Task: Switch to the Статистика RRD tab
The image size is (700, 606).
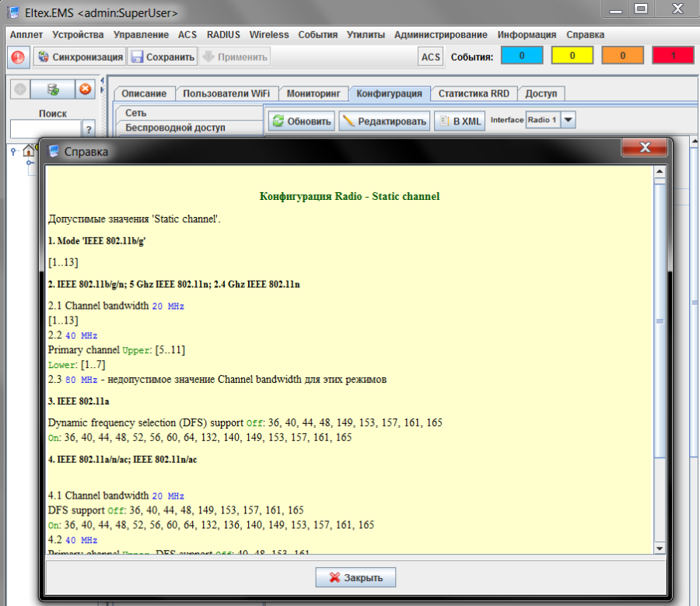Action: pos(474,93)
